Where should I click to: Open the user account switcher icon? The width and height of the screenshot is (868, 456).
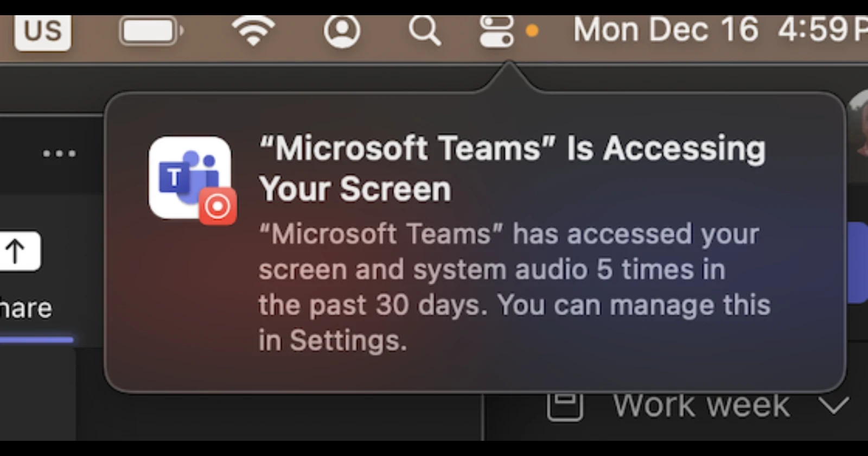click(342, 31)
